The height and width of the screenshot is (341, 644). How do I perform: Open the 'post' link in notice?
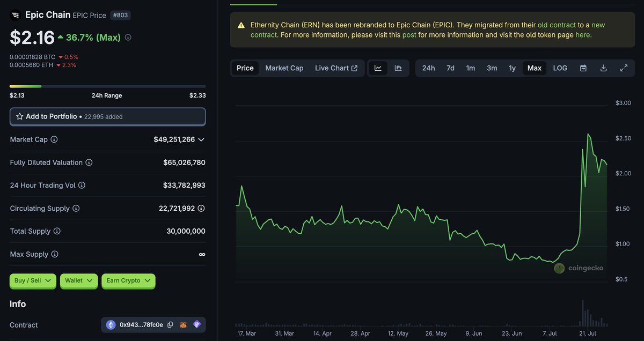(x=409, y=35)
